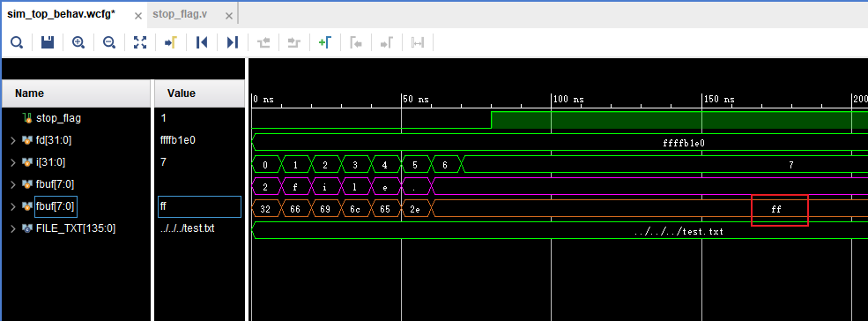Viewport: 868px width, 321px height.
Task: Click the Zoom Fit icon
Action: tap(140, 42)
